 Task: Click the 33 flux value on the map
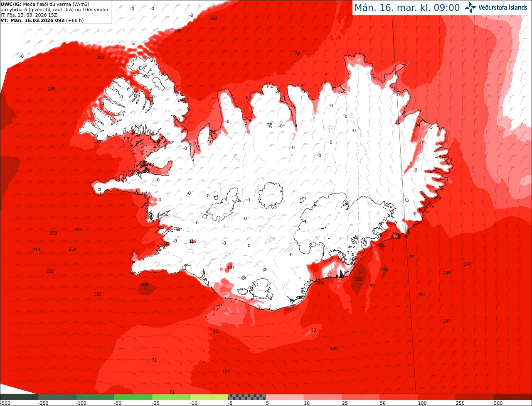pos(313,330)
